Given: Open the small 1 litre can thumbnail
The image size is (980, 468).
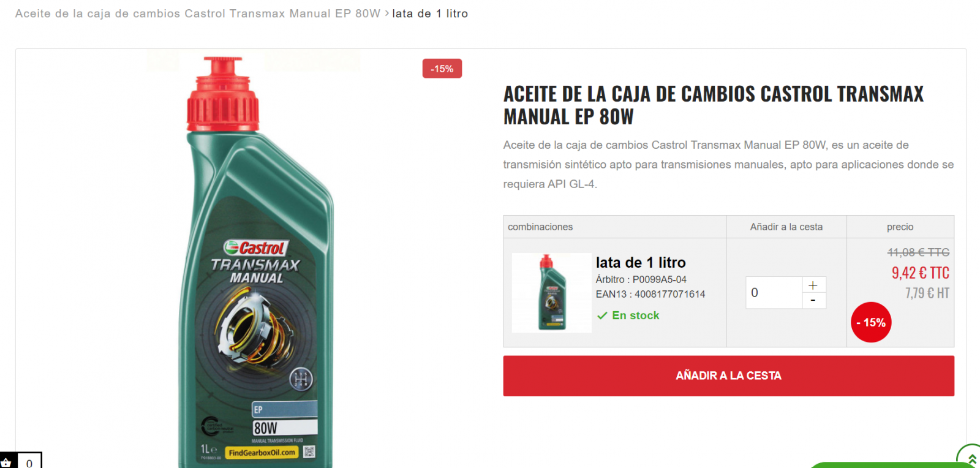Looking at the screenshot, I should (552, 293).
